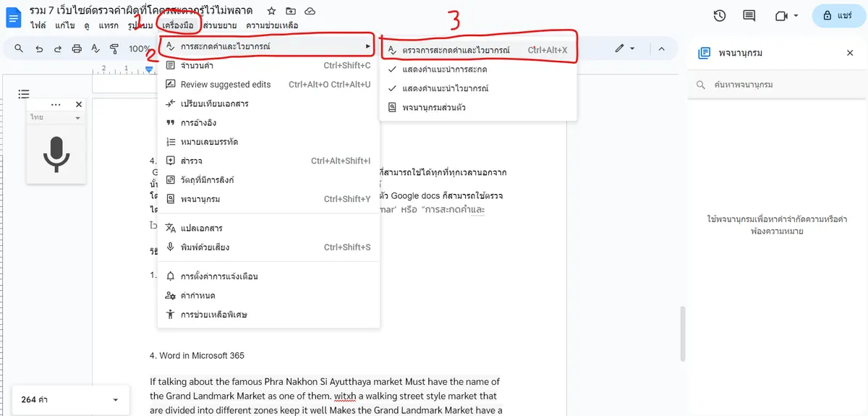Expand the 264 คำ word count dropdown

(x=70, y=400)
